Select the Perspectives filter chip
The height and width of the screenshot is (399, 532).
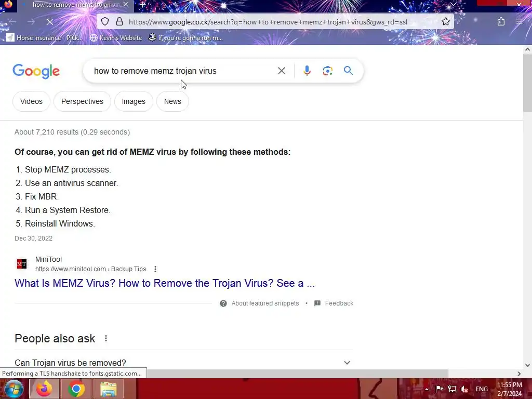coord(82,101)
